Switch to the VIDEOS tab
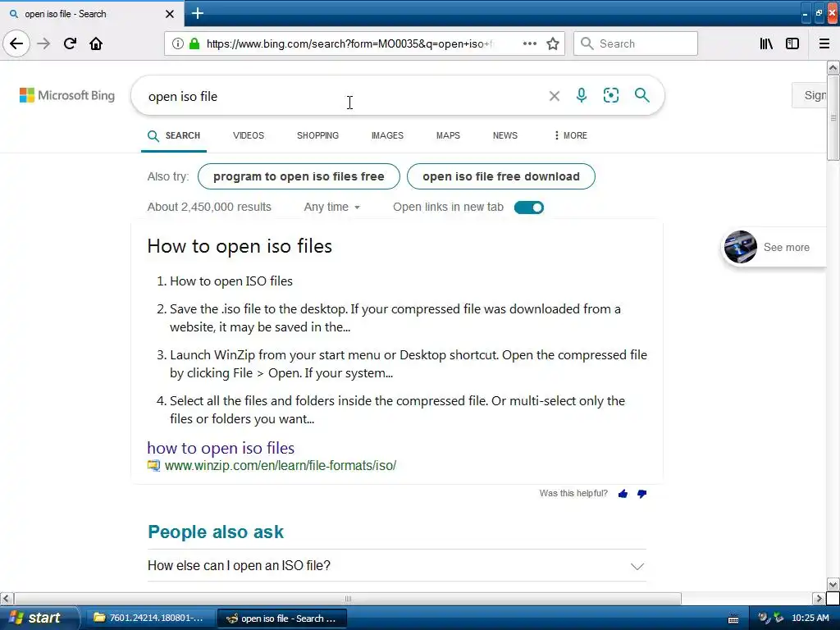This screenshot has width=840, height=630. pyautogui.click(x=249, y=135)
